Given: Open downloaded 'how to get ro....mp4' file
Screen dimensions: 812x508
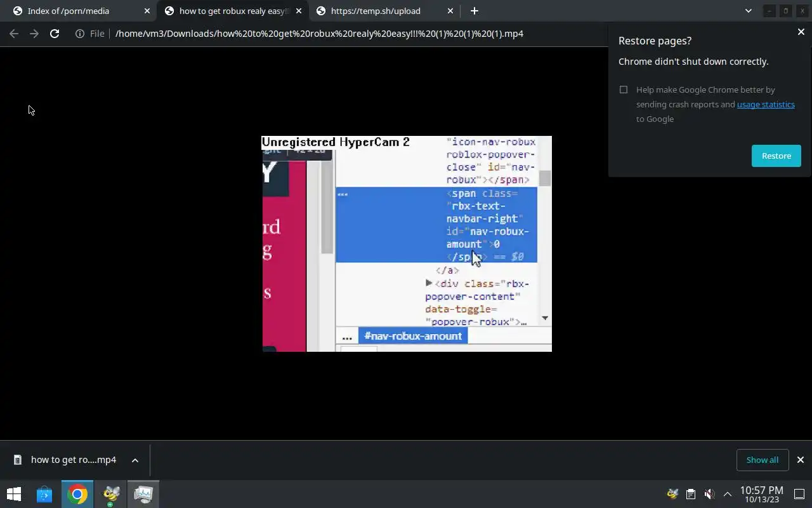Looking at the screenshot, I should pyautogui.click(x=74, y=460).
